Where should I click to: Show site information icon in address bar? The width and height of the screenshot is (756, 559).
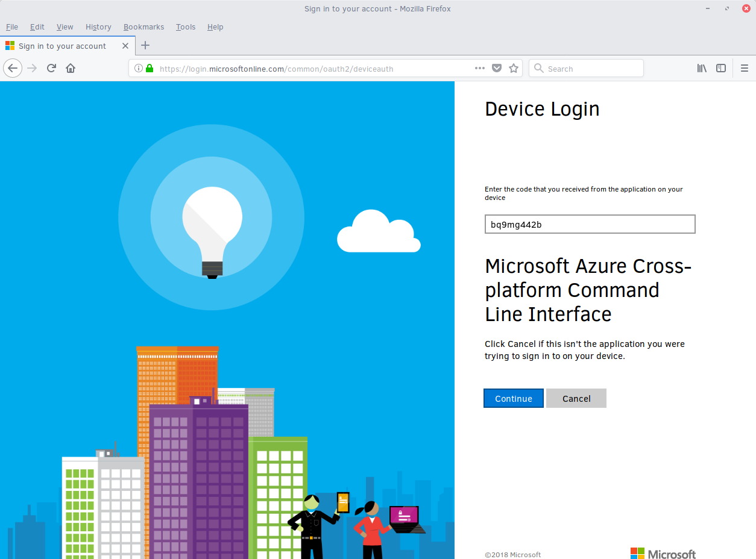138,68
